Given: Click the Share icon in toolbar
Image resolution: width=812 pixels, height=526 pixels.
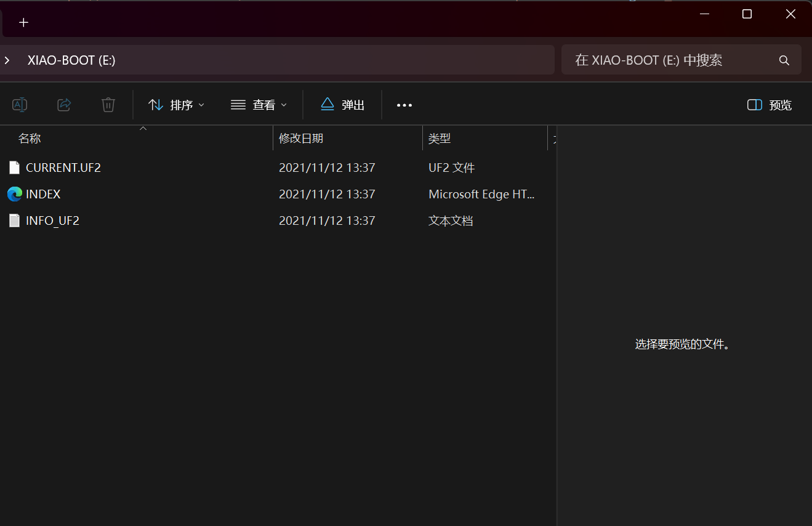Looking at the screenshot, I should 64,105.
